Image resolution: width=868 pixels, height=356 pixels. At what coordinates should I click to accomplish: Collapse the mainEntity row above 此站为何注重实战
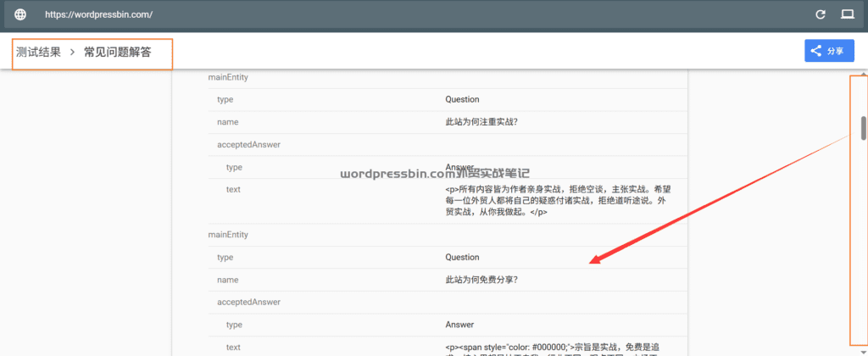(x=228, y=77)
